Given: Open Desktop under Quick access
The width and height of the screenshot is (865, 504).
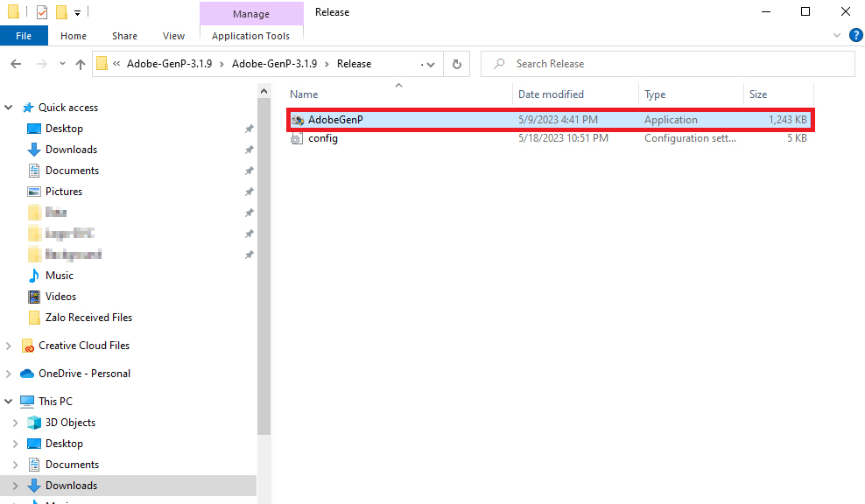Looking at the screenshot, I should tap(64, 129).
